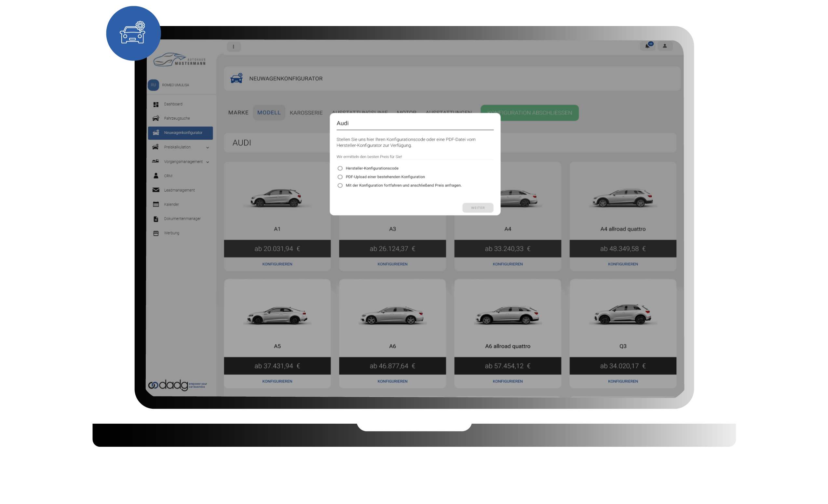Screen dimensions: 828x504
Task: Click KONFIGURIEREN under the Q3
Action: [x=623, y=381]
